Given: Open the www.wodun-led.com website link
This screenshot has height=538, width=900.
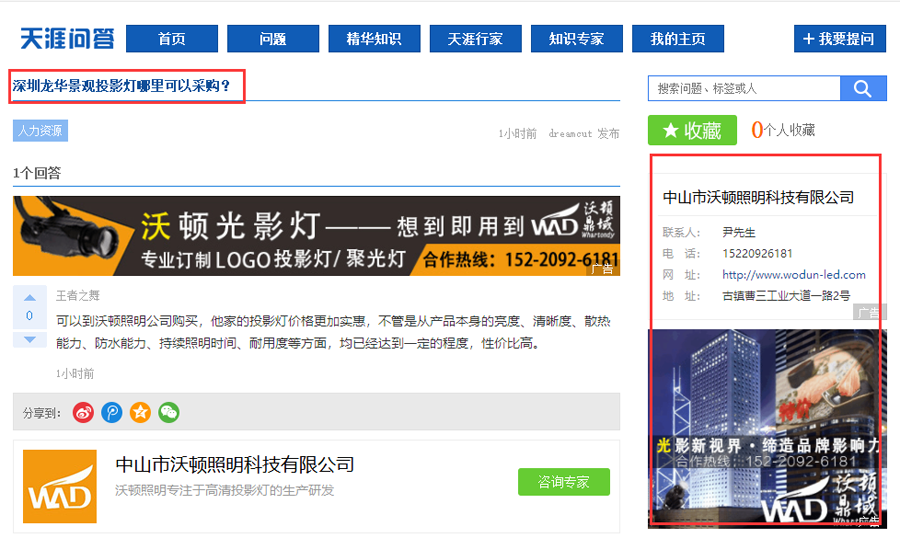Looking at the screenshot, I should click(x=794, y=274).
